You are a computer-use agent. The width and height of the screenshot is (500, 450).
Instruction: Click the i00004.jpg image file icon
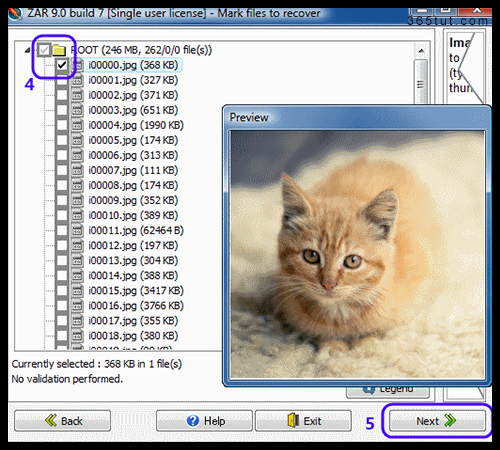(x=77, y=125)
